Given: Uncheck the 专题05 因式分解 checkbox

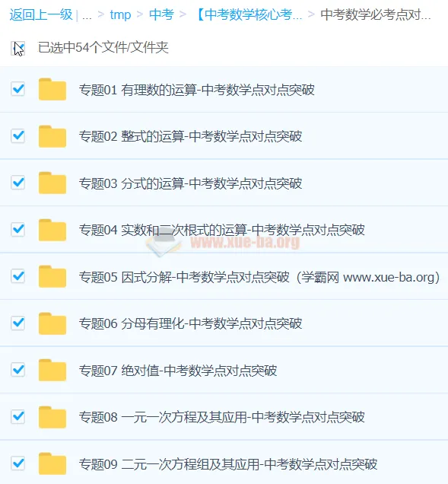Looking at the screenshot, I should 18,276.
